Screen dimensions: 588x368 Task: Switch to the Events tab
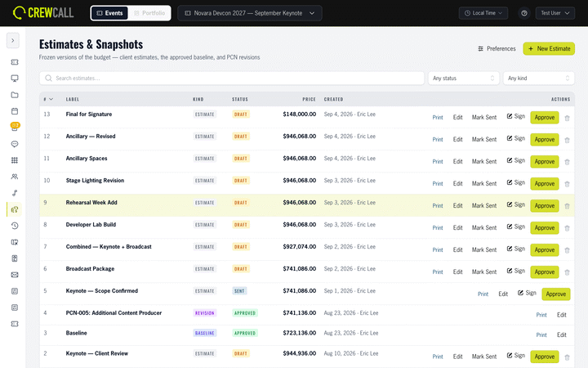[x=109, y=13]
